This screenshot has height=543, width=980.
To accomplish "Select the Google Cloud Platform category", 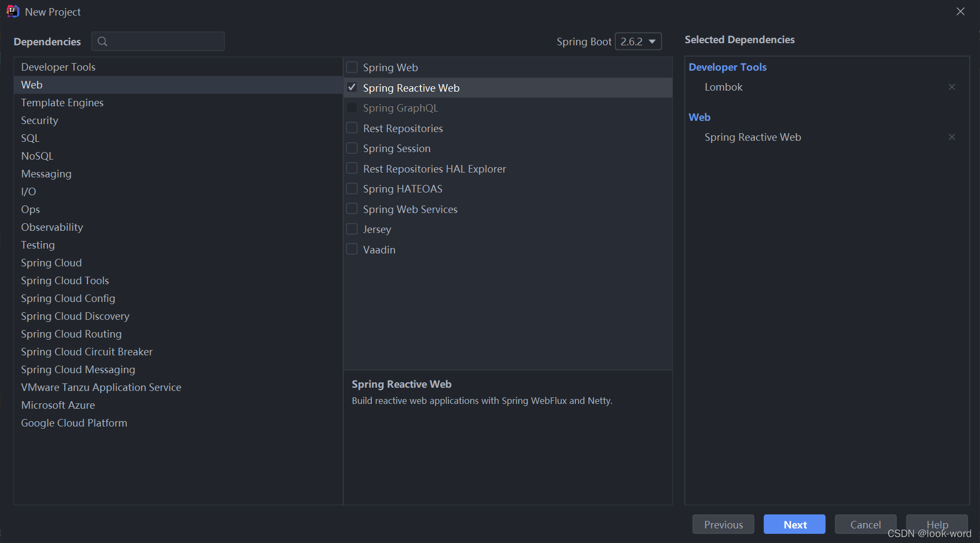I will click(178, 423).
